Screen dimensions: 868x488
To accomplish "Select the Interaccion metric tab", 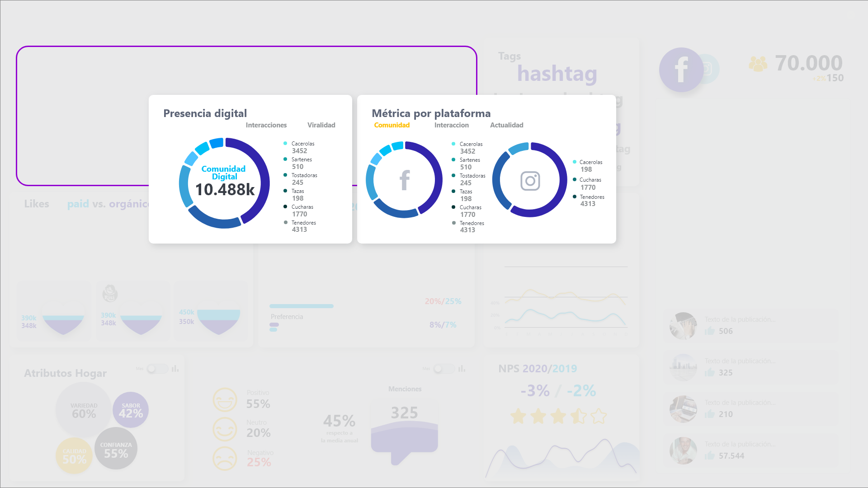I will 451,125.
